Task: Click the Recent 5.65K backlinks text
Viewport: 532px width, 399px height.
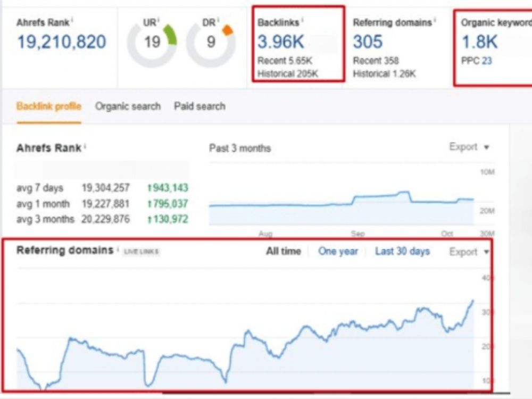Action: click(x=285, y=61)
